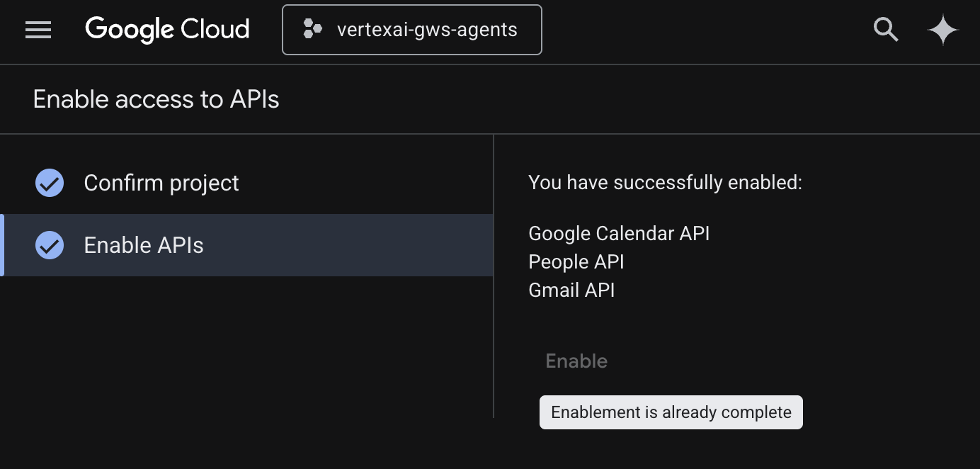The width and height of the screenshot is (980, 469).
Task: Click the Google Cloud logo
Action: [x=167, y=30]
